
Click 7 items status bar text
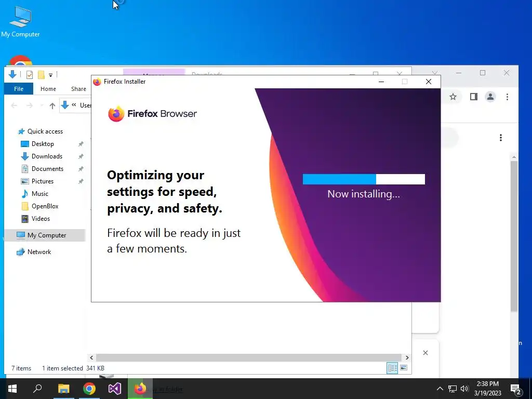pyautogui.click(x=21, y=368)
